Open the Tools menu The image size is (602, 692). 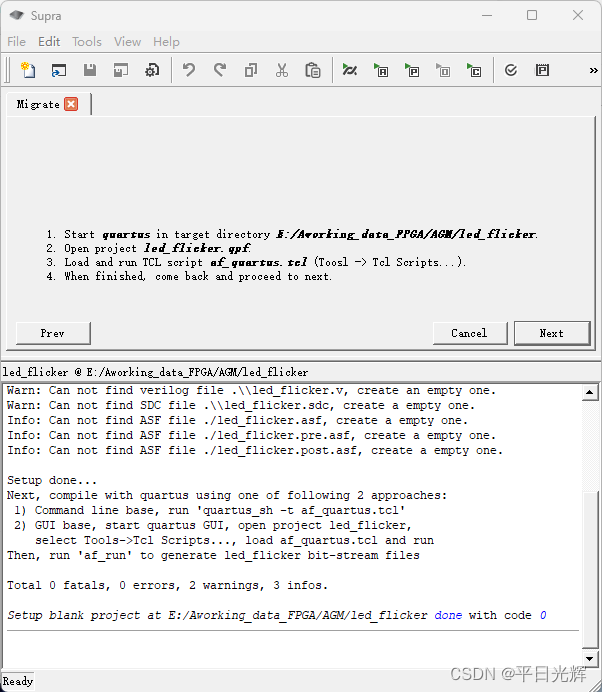[87, 42]
